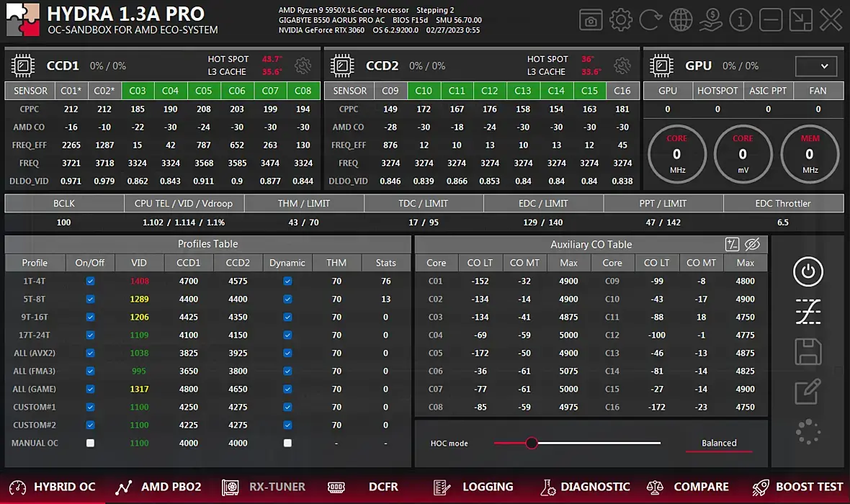This screenshot has width=850, height=504.
Task: Toggle Dynamic checkbox for ALL (GAME) profile
Action: pyautogui.click(x=287, y=389)
